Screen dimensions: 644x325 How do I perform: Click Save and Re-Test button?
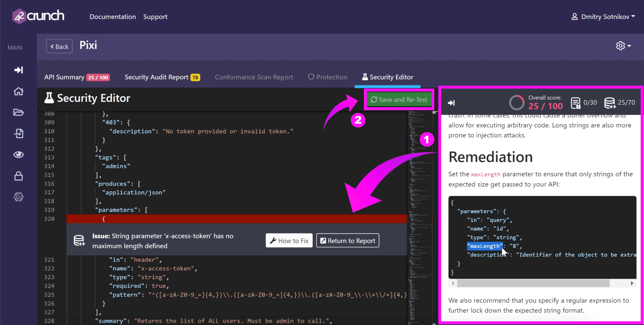[x=399, y=100]
